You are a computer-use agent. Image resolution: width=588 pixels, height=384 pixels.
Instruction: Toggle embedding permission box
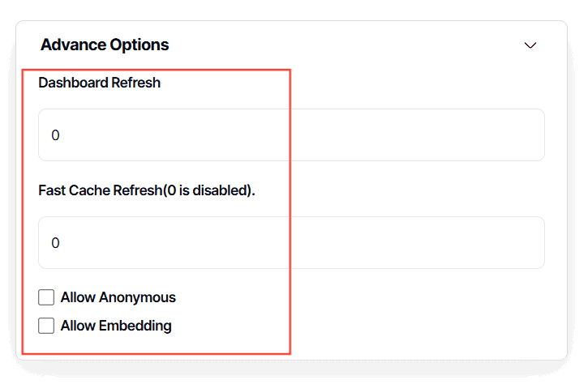click(x=46, y=326)
